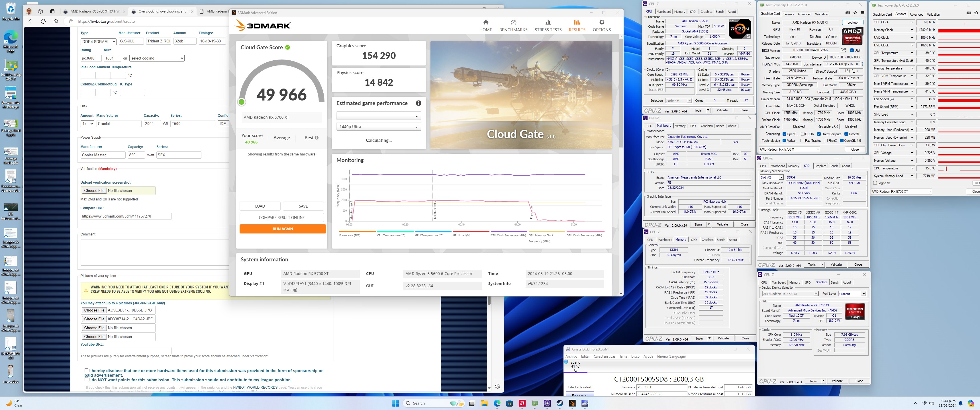Switch to the RESULTS tab in 3DMark

coord(577,25)
